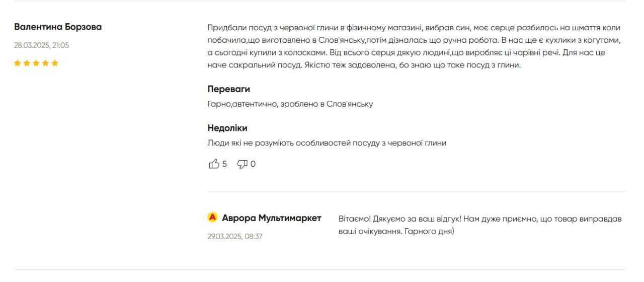Screen dimensions: 644x282
Task: Click the reply date 29.03.2025, 08:37
Action: (235, 236)
